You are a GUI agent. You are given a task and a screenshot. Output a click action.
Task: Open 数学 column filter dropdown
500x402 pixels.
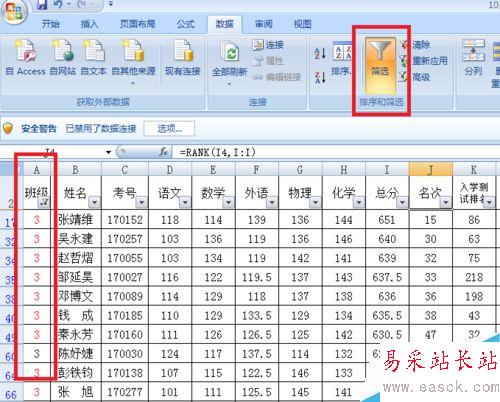tap(229, 202)
